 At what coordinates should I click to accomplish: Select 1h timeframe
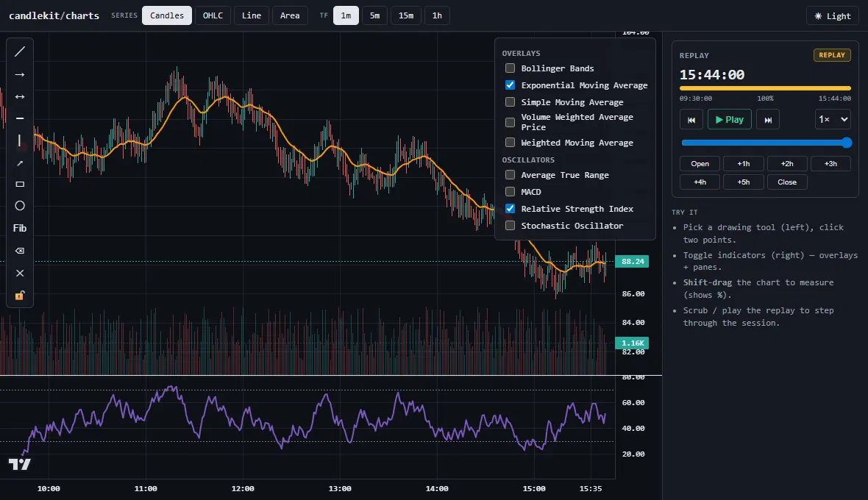point(437,15)
